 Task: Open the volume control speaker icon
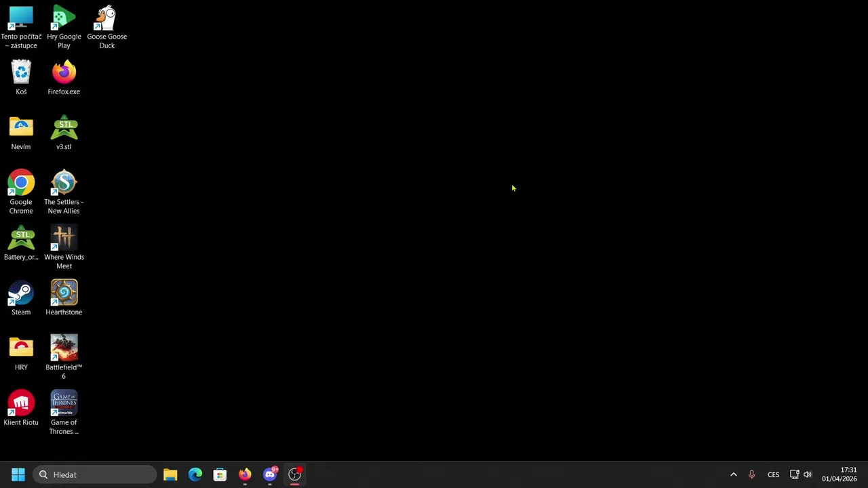(807, 474)
